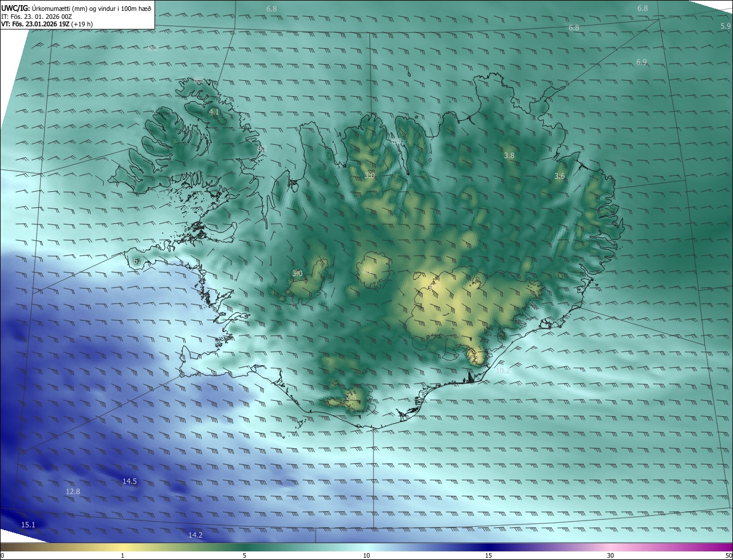
Task: Click tick label 15 on the colour scale
Action: pyautogui.click(x=488, y=555)
